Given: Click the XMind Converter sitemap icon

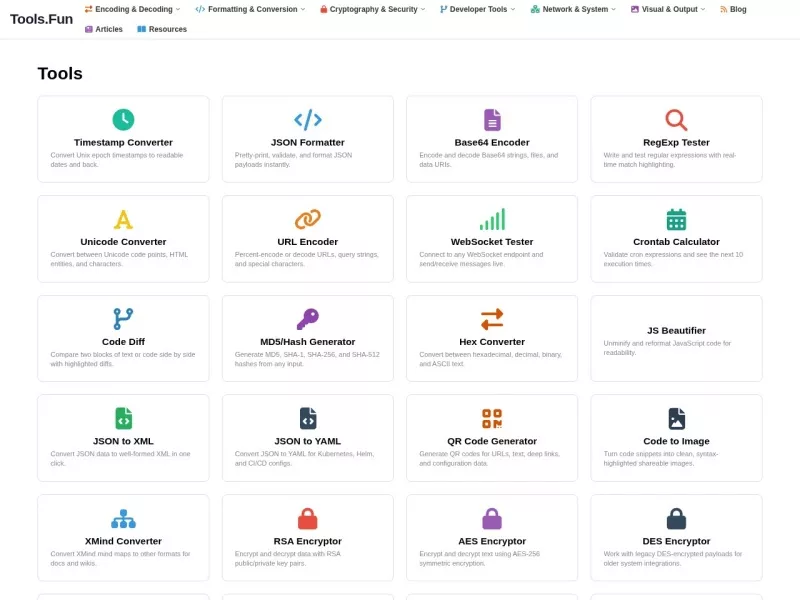Looking at the screenshot, I should (123, 518).
